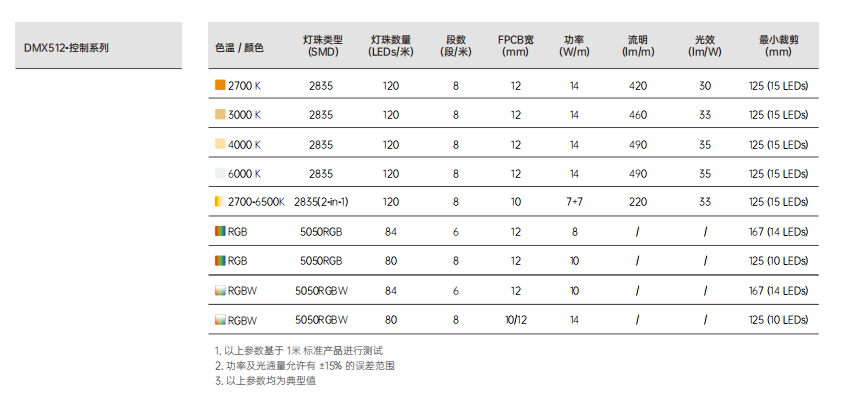The height and width of the screenshot is (407, 846).
Task: Click the FPCB宽 (mm) column header
Action: tap(515, 46)
